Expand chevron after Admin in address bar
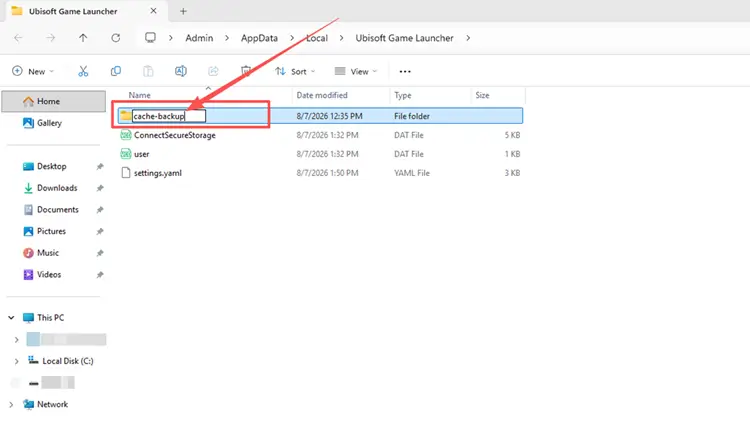Screen dimensions: 750x443 click(x=227, y=38)
